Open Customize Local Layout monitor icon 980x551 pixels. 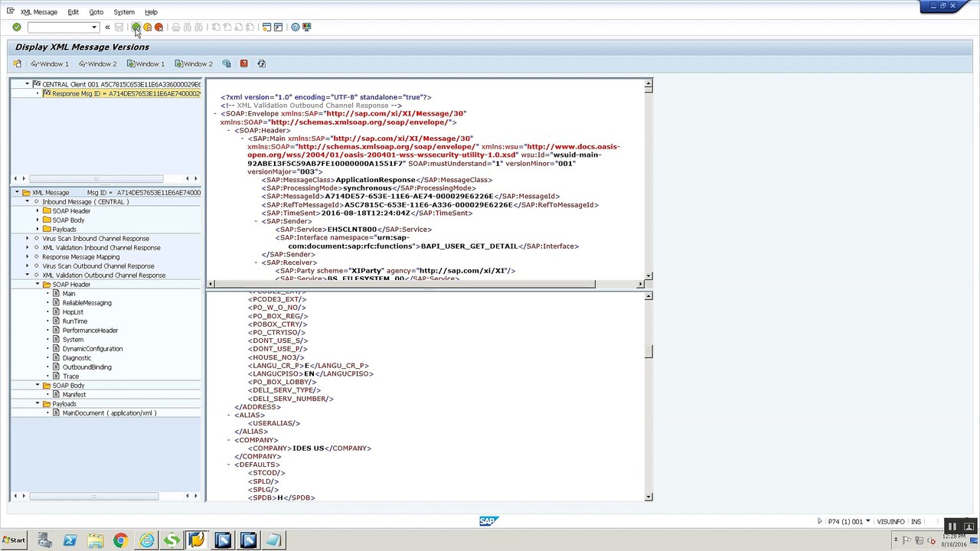pos(306,28)
